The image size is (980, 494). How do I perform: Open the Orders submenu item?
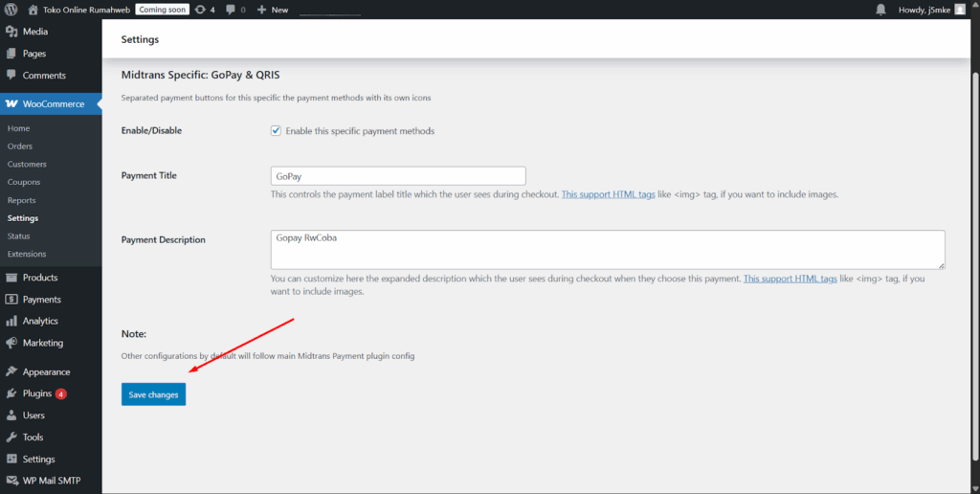20,146
